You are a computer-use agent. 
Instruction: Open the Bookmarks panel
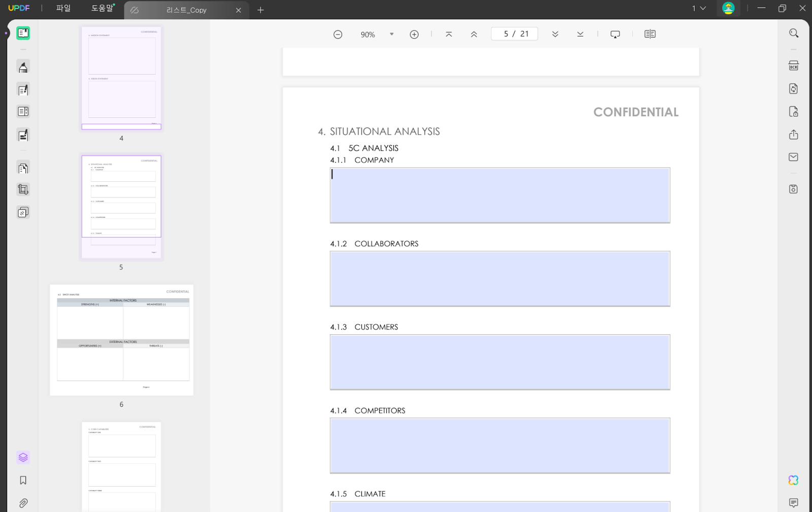[23, 480]
